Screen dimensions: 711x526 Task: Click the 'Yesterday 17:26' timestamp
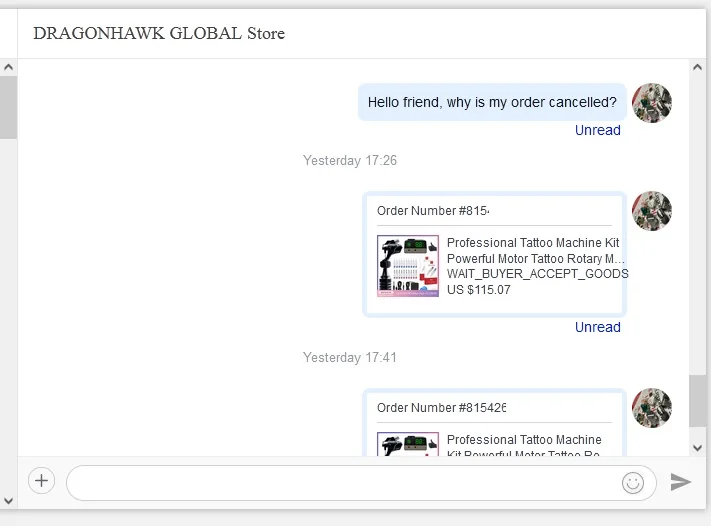tap(350, 161)
